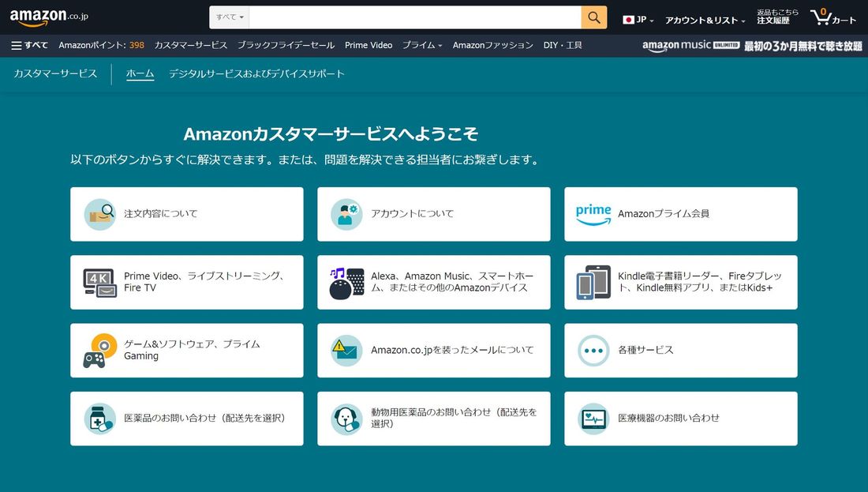Click the medicine bottle icon
Image resolution: width=868 pixels, height=492 pixels.
(99, 419)
